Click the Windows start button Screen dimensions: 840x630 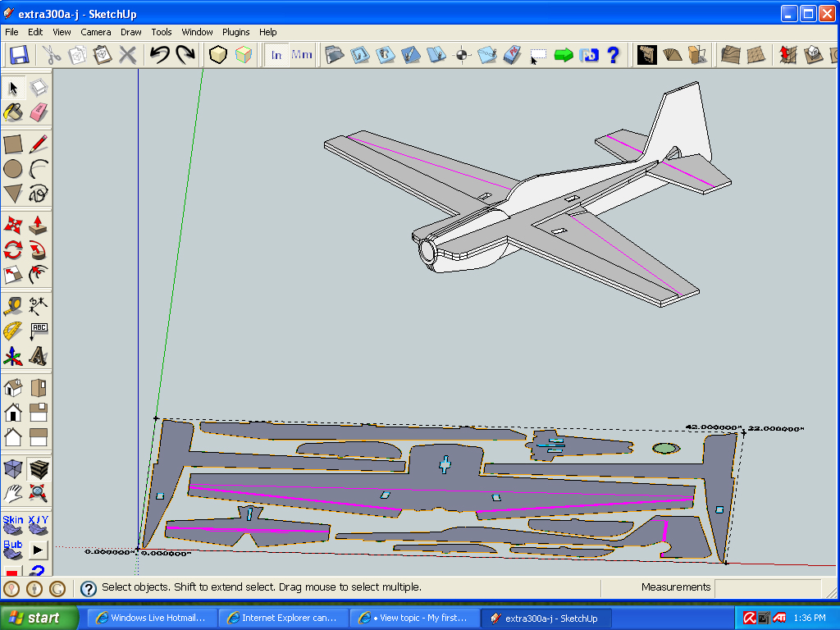point(39,618)
